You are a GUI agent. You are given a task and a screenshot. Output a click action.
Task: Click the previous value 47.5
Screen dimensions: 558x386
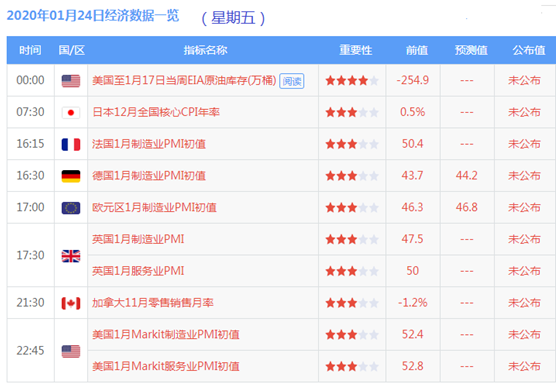(x=413, y=239)
